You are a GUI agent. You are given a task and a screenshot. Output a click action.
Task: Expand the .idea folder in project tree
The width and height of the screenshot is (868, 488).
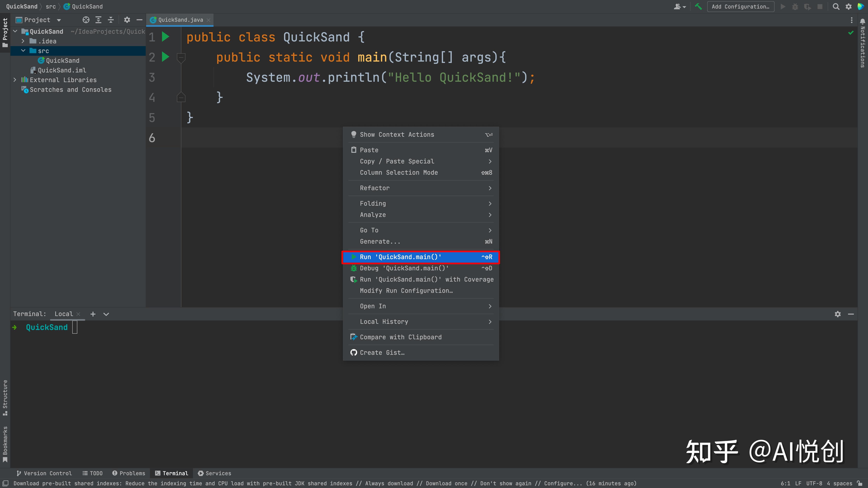23,41
